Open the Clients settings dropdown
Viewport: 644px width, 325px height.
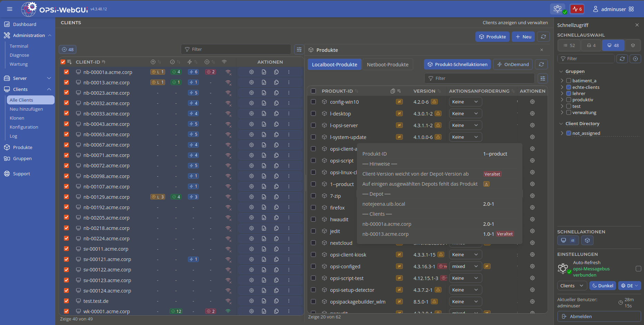tap(572, 286)
